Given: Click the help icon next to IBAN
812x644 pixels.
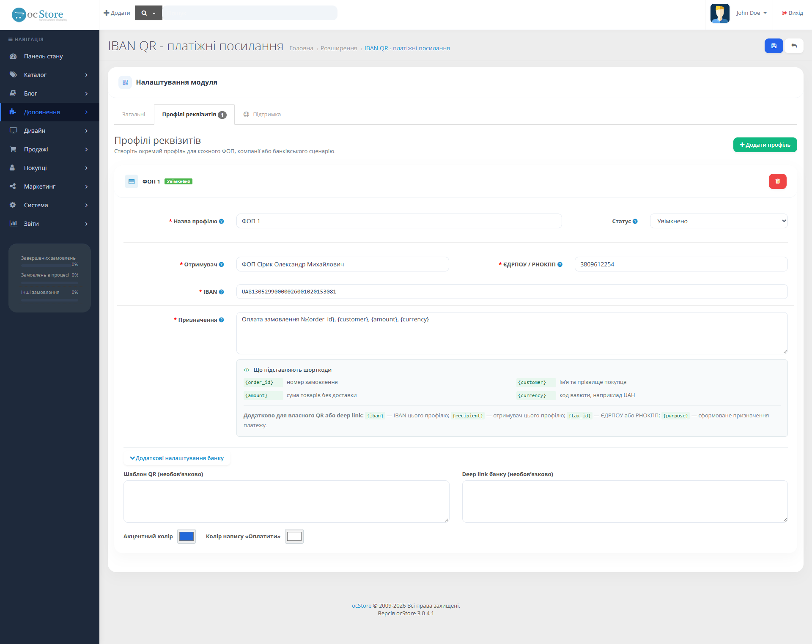Looking at the screenshot, I should pyautogui.click(x=221, y=292).
